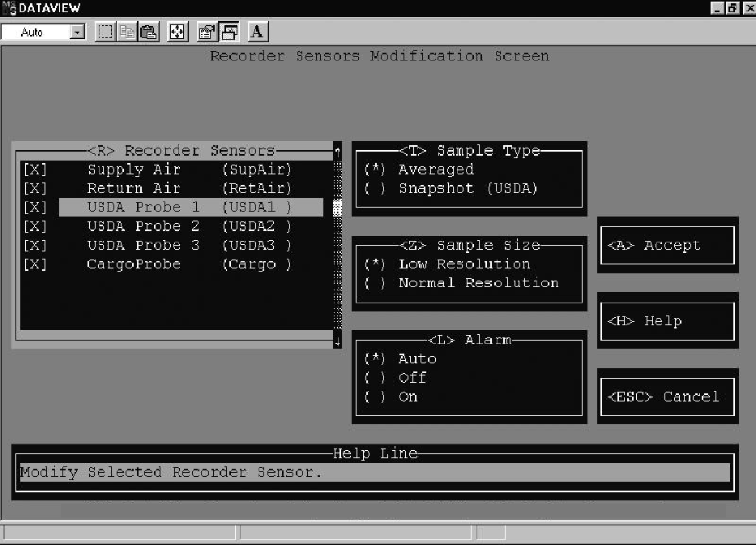The image size is (756, 545).
Task: Select the CargoProbe (Cargo) row
Action: 190,264
